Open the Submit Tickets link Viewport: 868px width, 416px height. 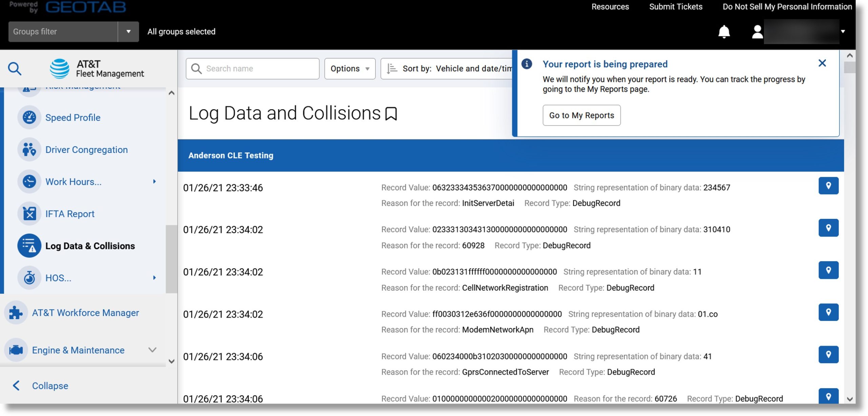675,6
